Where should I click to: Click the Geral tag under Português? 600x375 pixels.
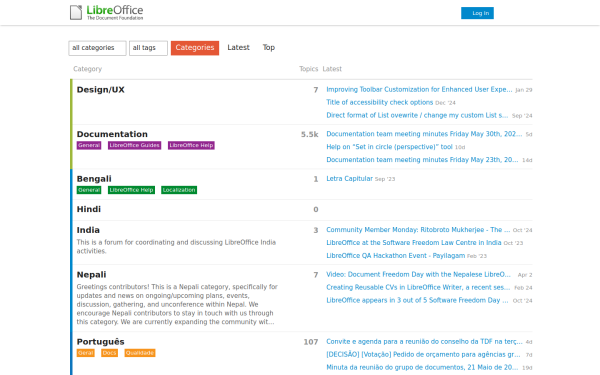tap(85, 353)
